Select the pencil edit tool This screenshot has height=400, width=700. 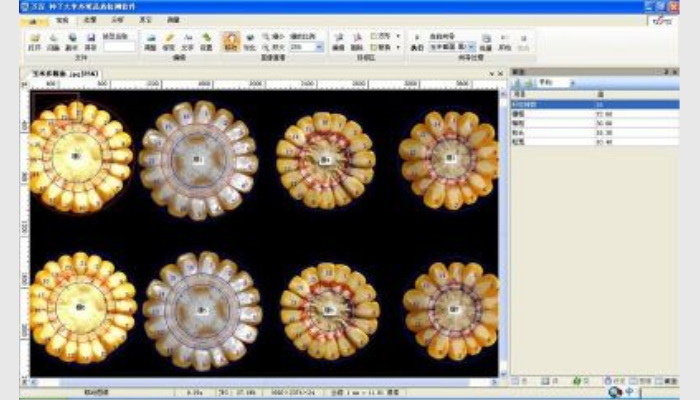tap(168, 39)
